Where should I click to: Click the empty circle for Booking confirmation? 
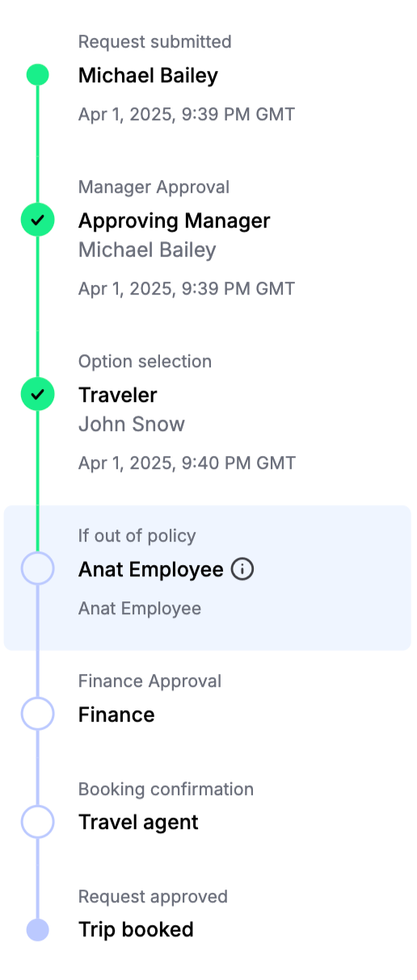[37, 822]
